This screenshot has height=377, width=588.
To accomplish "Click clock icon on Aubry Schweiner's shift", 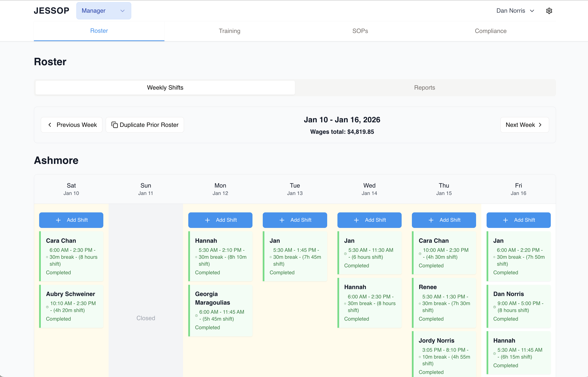I will [47, 307].
